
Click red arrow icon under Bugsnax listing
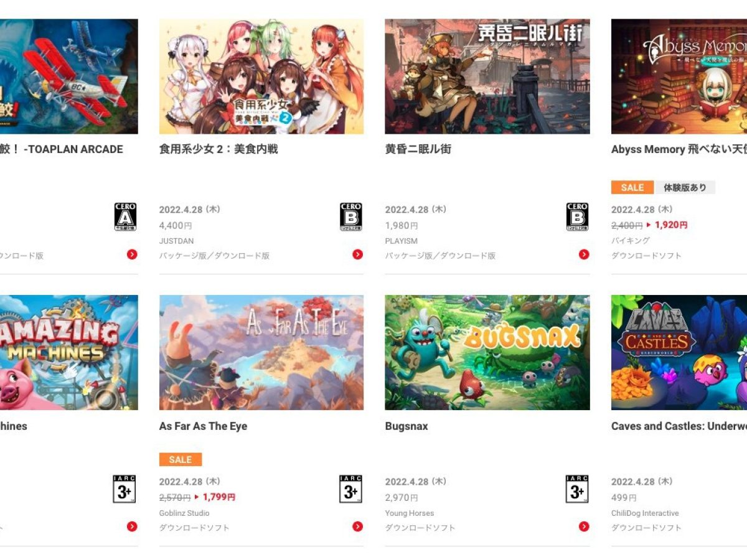click(584, 526)
